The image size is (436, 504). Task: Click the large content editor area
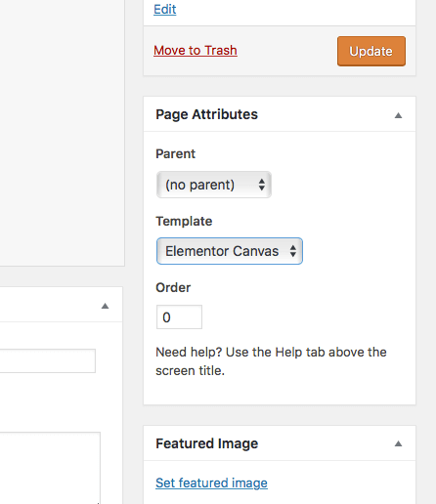62,133
